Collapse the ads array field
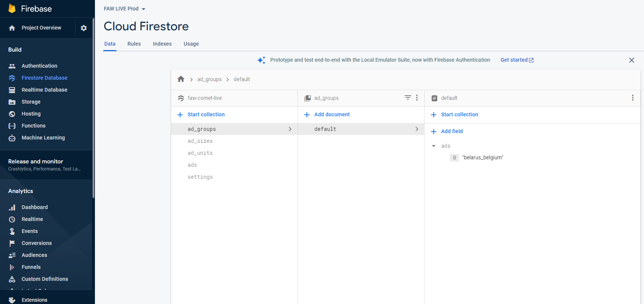Image resolution: width=644 pixels, height=304 pixels. (434, 146)
